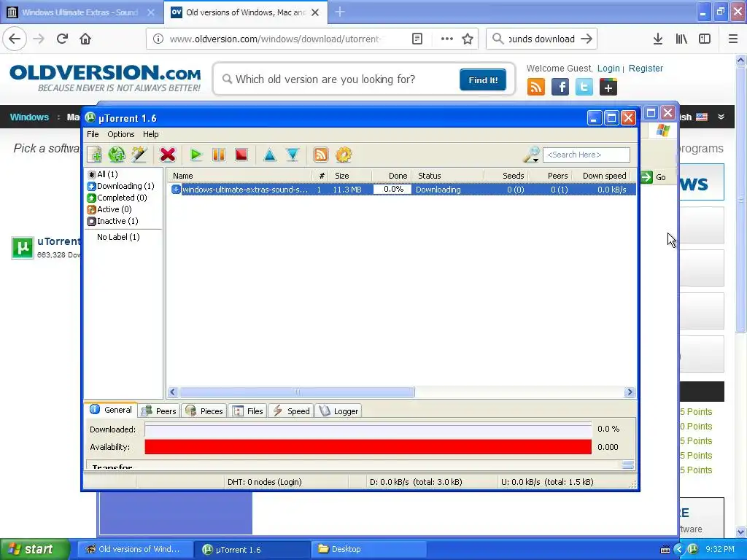Switch to the Peers tab
The width and height of the screenshot is (747, 560).
[159, 411]
